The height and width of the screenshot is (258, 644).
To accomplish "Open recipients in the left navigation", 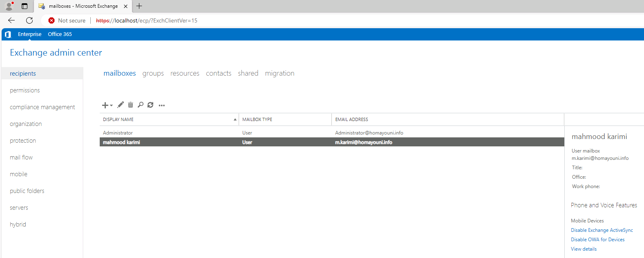I will 42,74.
